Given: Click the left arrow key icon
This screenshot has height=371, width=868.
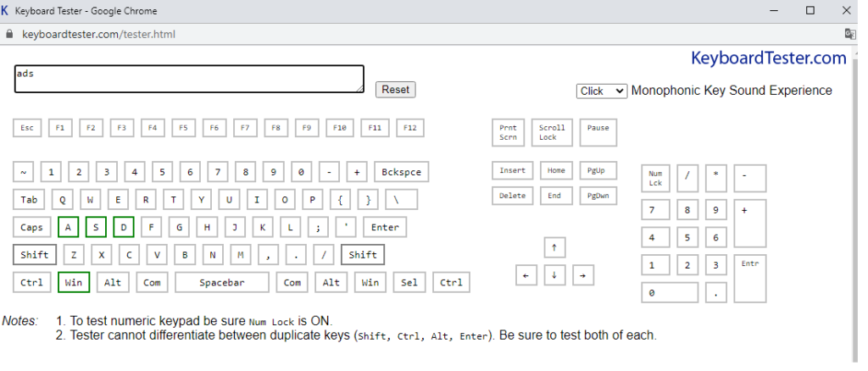Looking at the screenshot, I should pos(526,275).
